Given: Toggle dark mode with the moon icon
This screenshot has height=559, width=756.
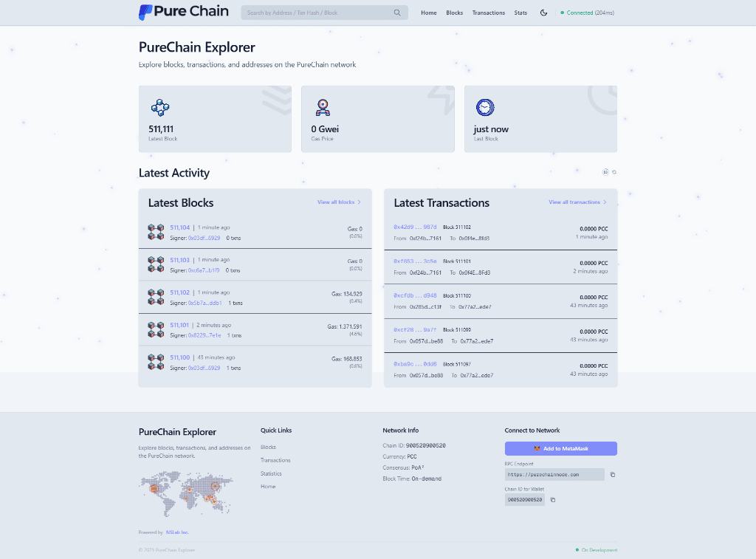Looking at the screenshot, I should 543,13.
